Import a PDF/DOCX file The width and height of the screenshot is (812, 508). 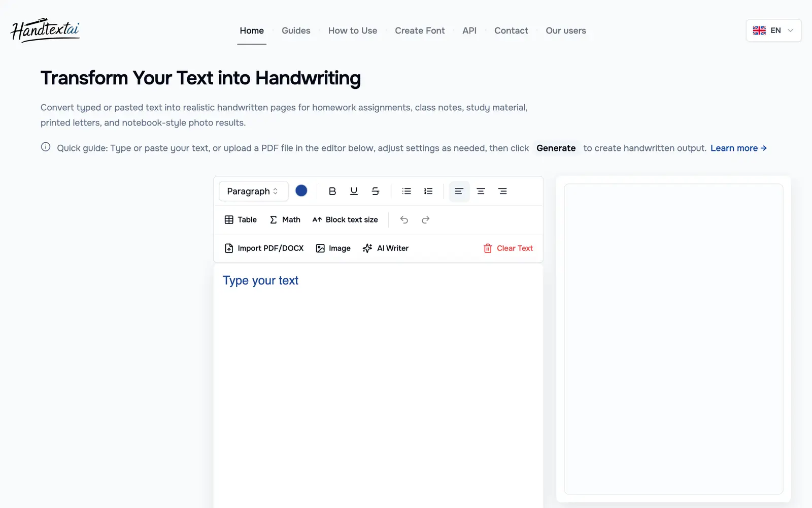[x=264, y=248]
